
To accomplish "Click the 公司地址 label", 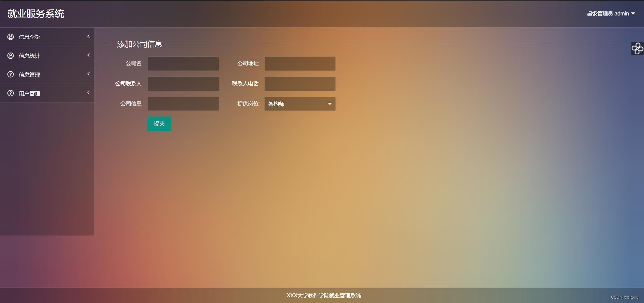I will click(248, 63).
